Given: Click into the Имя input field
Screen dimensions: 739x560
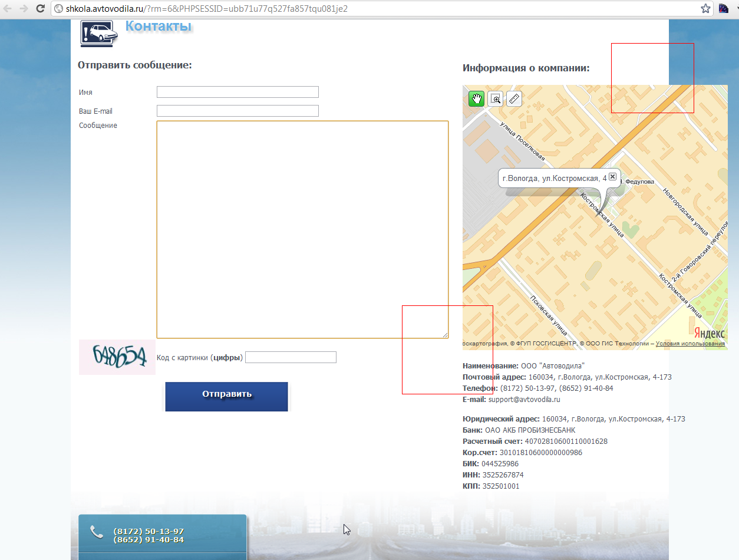Looking at the screenshot, I should coord(237,92).
